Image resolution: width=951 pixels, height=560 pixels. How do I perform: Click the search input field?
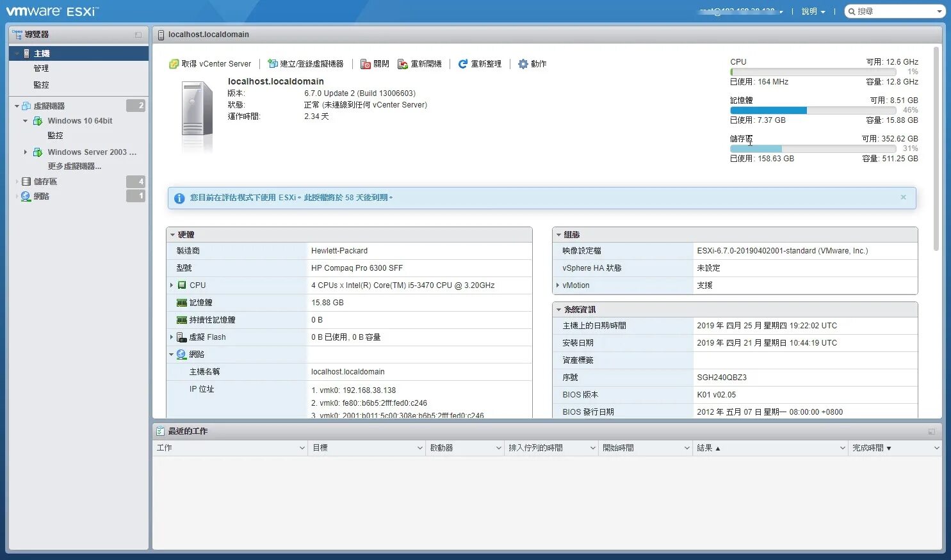click(x=895, y=12)
